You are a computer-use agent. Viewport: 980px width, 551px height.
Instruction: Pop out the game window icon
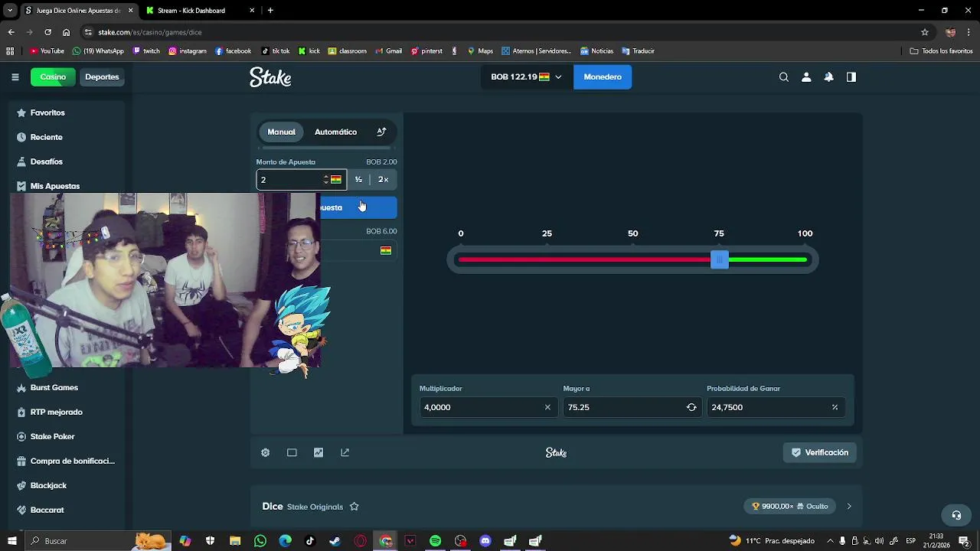(345, 452)
